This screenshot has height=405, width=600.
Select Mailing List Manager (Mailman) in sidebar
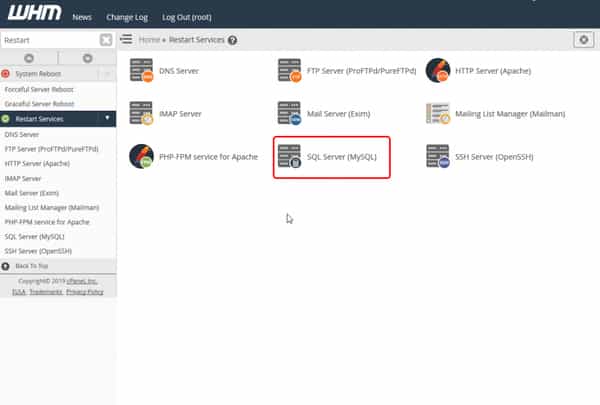[52, 207]
